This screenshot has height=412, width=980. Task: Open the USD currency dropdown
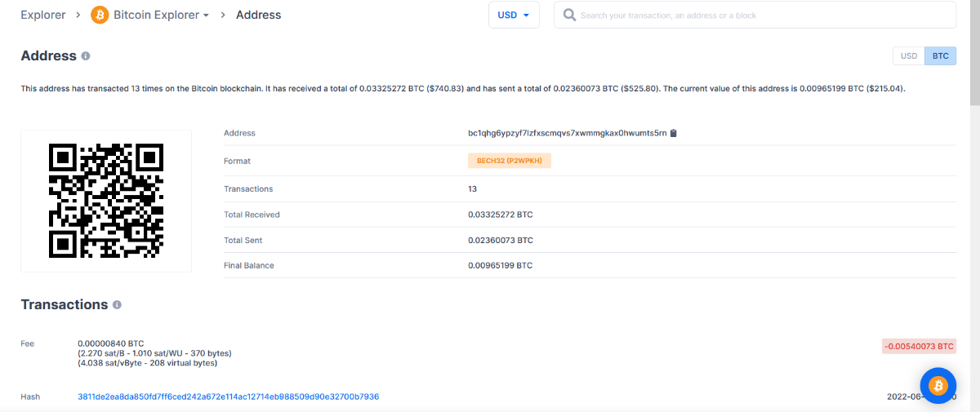[514, 15]
